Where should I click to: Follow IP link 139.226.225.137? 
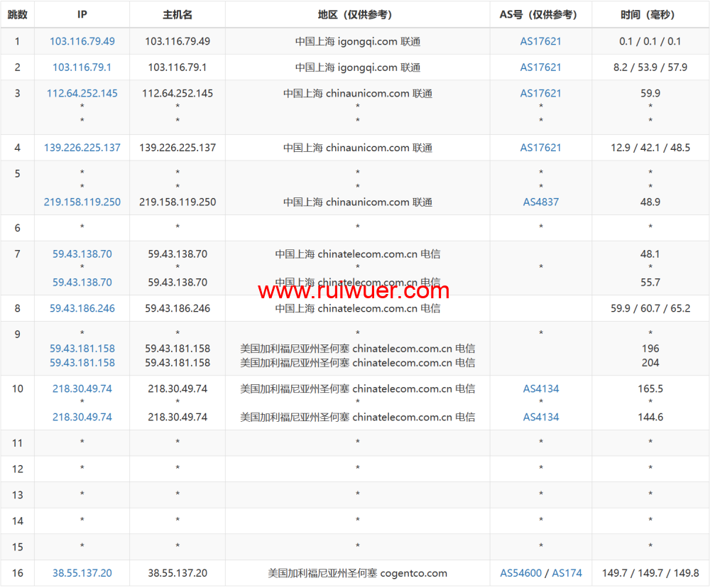(x=82, y=148)
